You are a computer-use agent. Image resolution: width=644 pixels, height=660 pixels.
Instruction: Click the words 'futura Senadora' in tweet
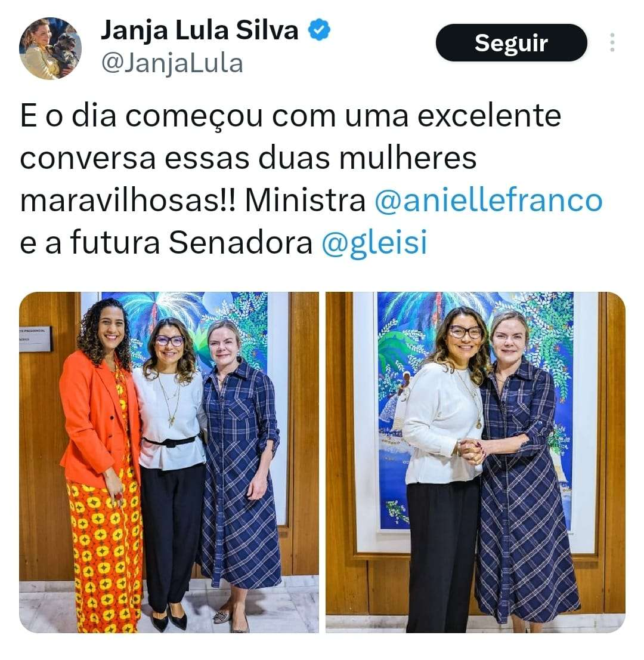click(x=191, y=243)
